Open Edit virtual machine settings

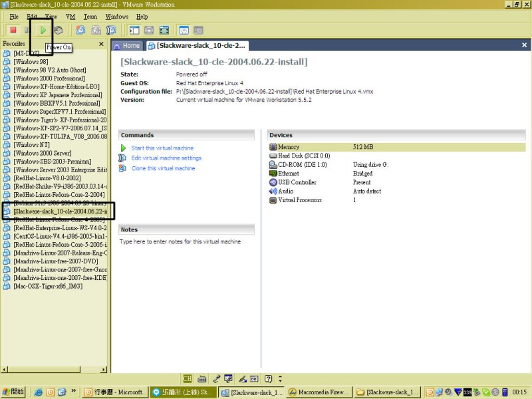pyautogui.click(x=166, y=158)
